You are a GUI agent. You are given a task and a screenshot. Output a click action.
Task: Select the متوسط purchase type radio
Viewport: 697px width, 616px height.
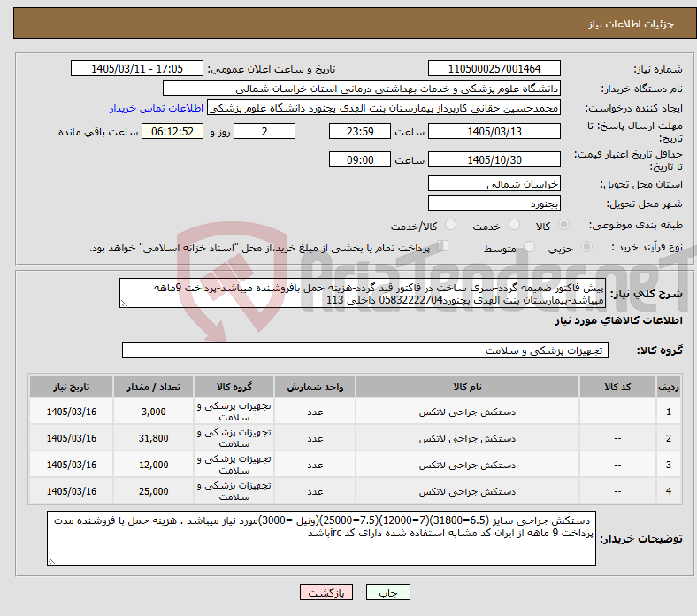pyautogui.click(x=529, y=246)
